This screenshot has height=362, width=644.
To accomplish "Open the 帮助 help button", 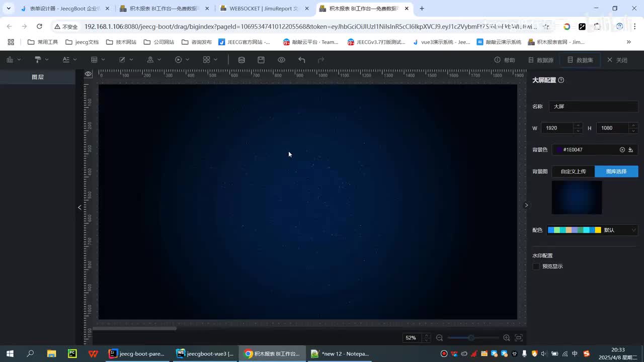I will coord(505,60).
